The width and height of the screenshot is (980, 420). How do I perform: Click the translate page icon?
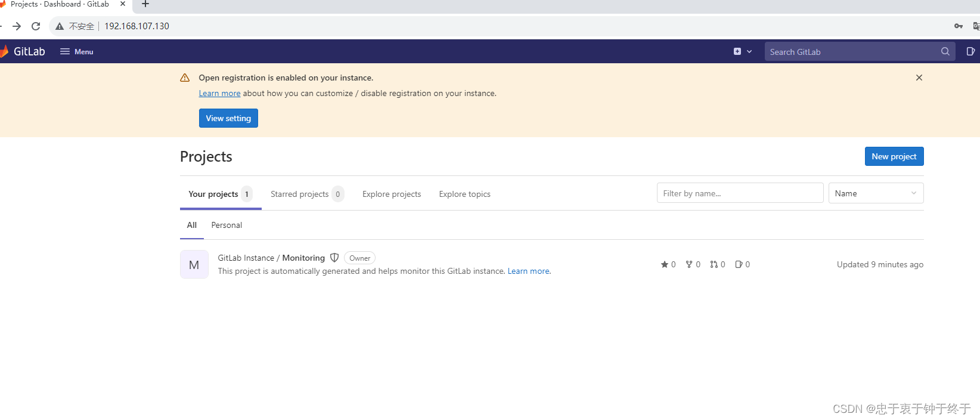pos(976,26)
